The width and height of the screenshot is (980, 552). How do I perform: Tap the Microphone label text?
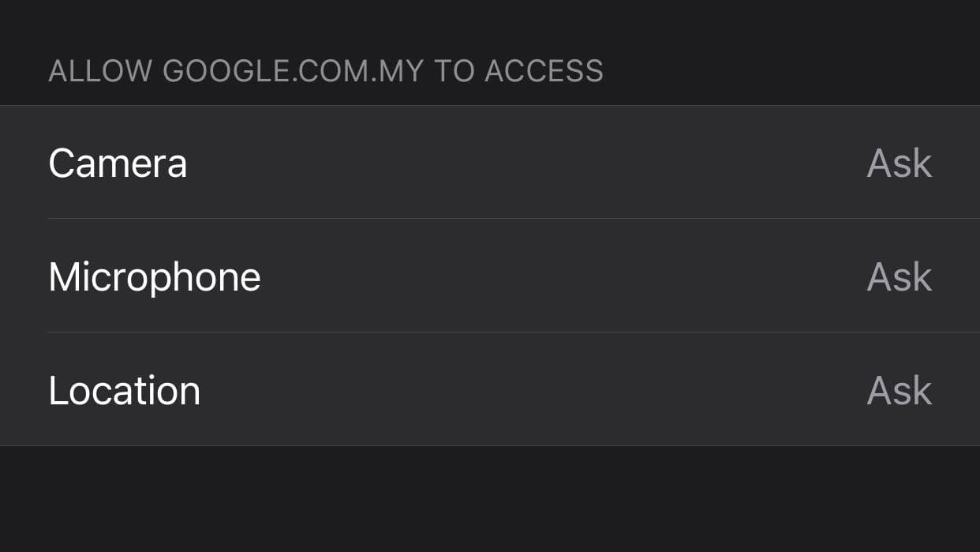click(154, 277)
